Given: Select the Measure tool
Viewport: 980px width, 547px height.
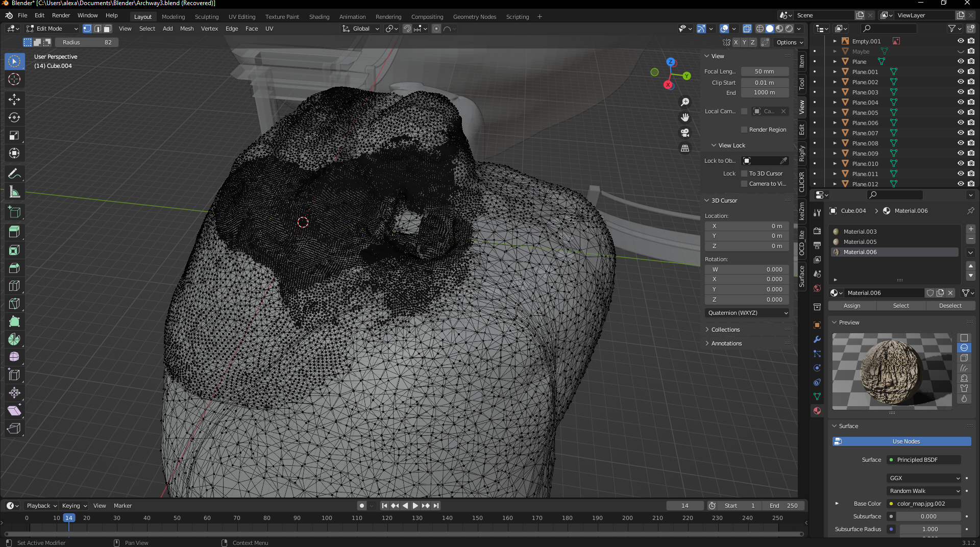Looking at the screenshot, I should click(x=14, y=192).
